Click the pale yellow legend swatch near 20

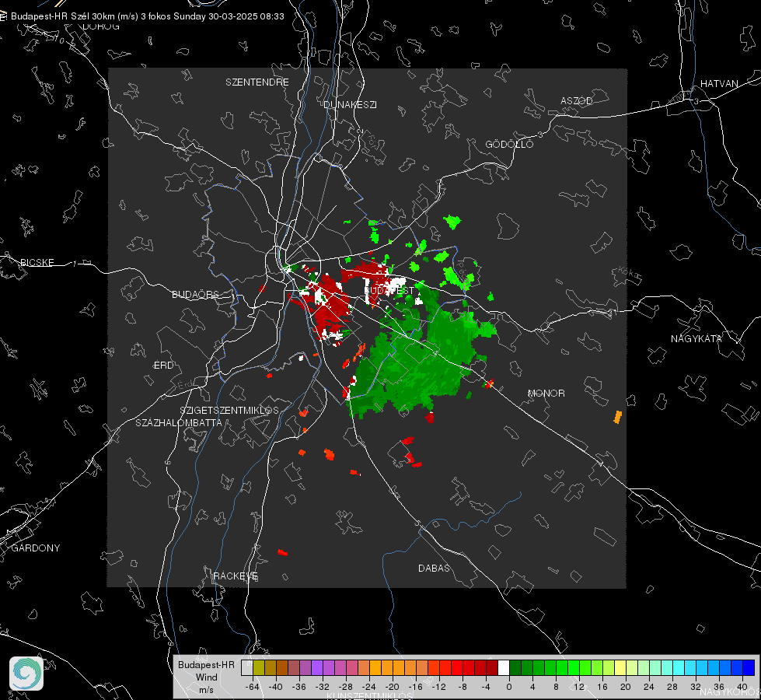coord(621,668)
